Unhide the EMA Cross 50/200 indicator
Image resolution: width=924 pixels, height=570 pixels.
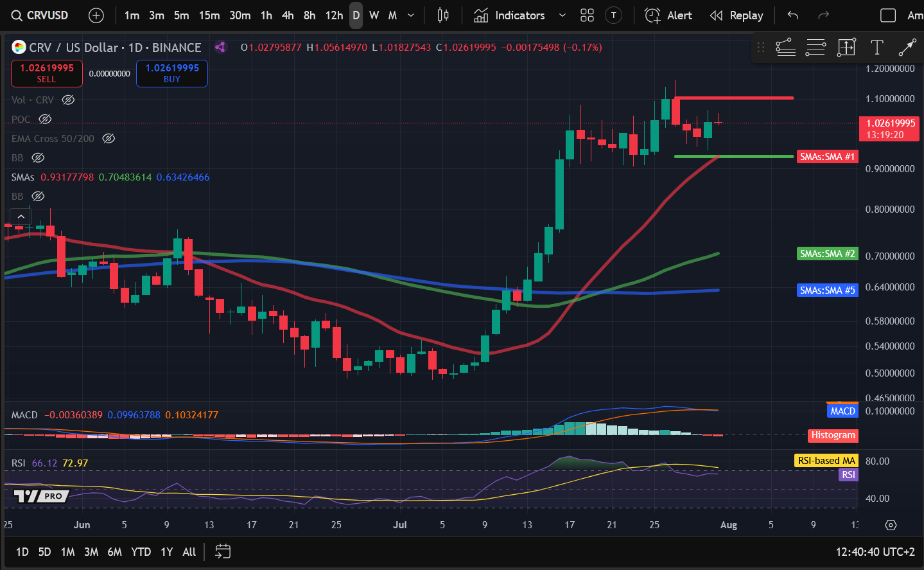pyautogui.click(x=109, y=139)
